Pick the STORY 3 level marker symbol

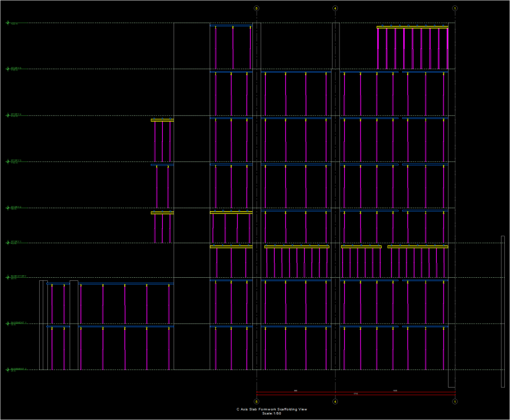[x=8, y=161]
